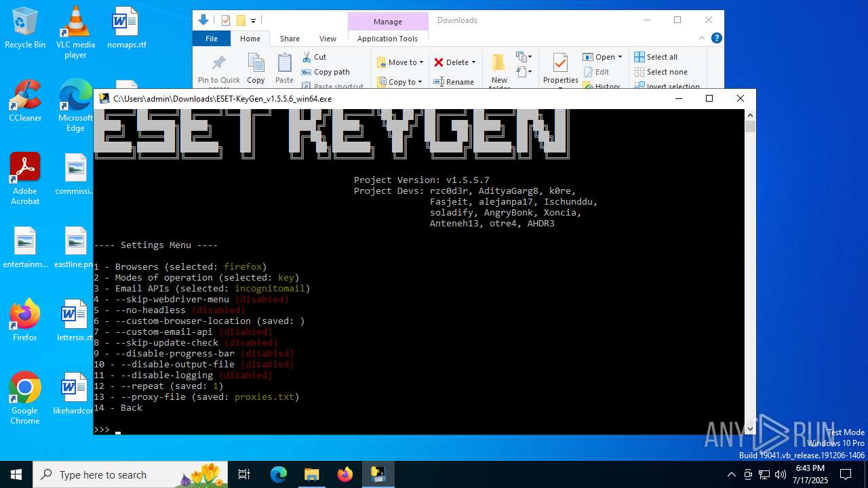Image resolution: width=868 pixels, height=488 pixels.
Task: Switch to the Share ribbon tab
Action: tap(290, 39)
